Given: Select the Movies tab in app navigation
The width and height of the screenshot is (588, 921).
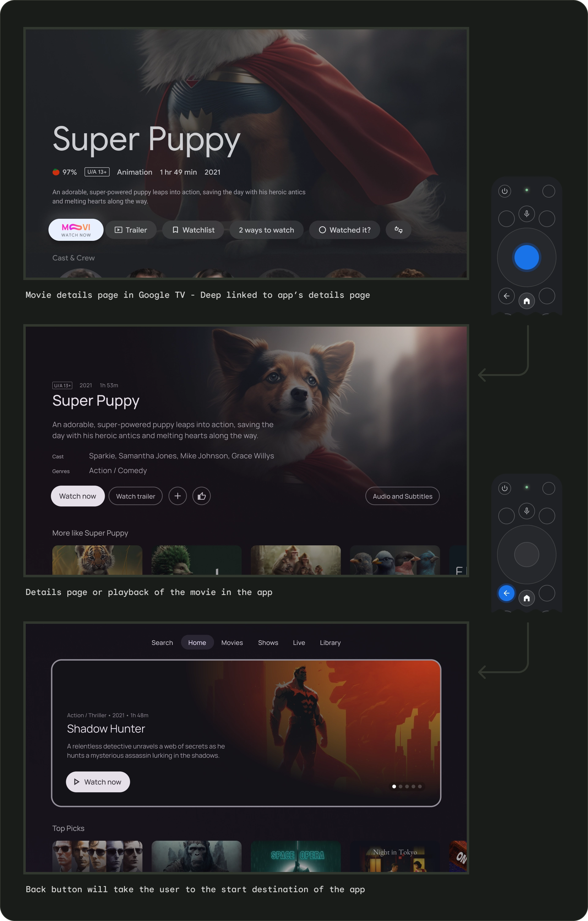Looking at the screenshot, I should 232,642.
